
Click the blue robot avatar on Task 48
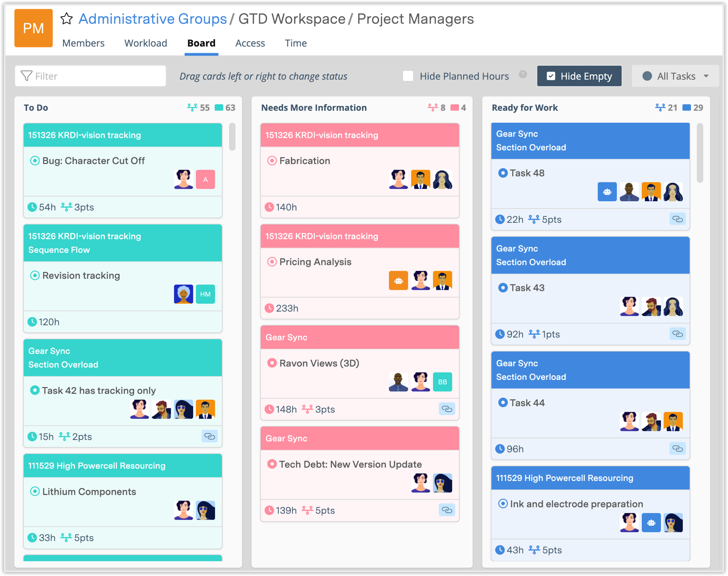pos(607,192)
